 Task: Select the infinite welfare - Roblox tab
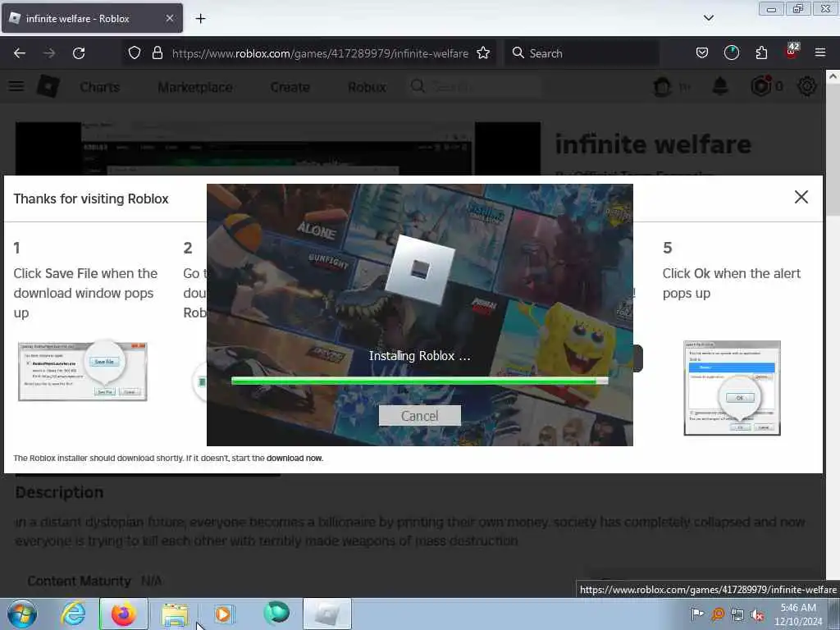pyautogui.click(x=92, y=18)
